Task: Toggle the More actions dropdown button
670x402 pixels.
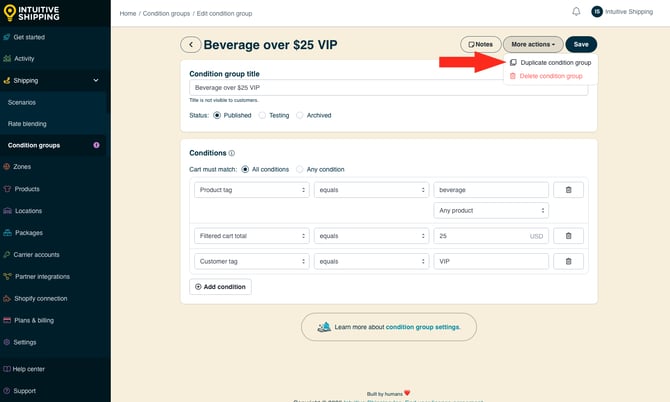Action: (x=533, y=44)
